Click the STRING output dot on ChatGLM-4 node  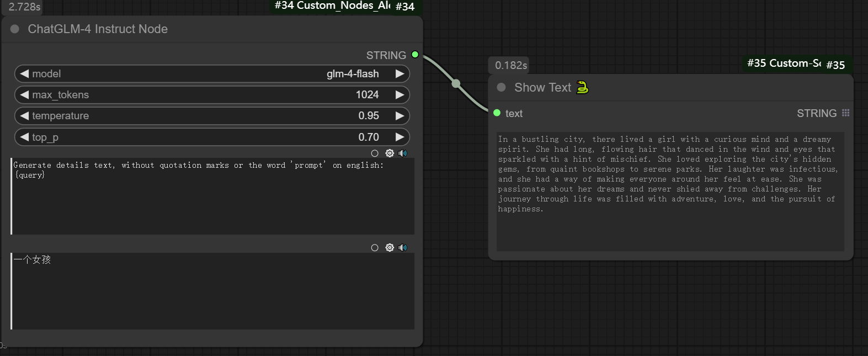(x=415, y=55)
